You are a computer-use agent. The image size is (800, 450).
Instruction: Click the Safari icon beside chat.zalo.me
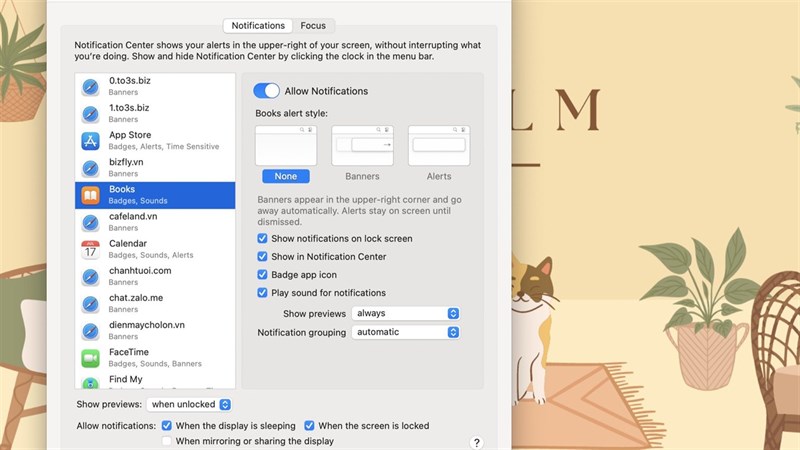tap(90, 304)
